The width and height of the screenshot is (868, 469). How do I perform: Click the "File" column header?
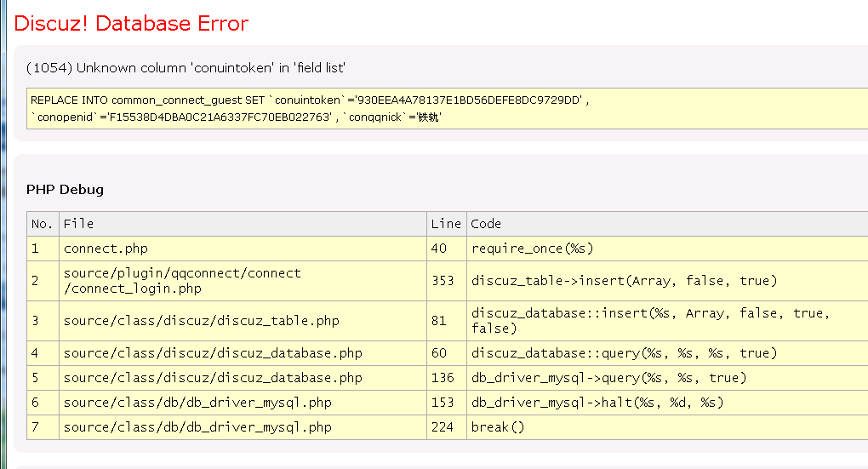click(x=78, y=224)
